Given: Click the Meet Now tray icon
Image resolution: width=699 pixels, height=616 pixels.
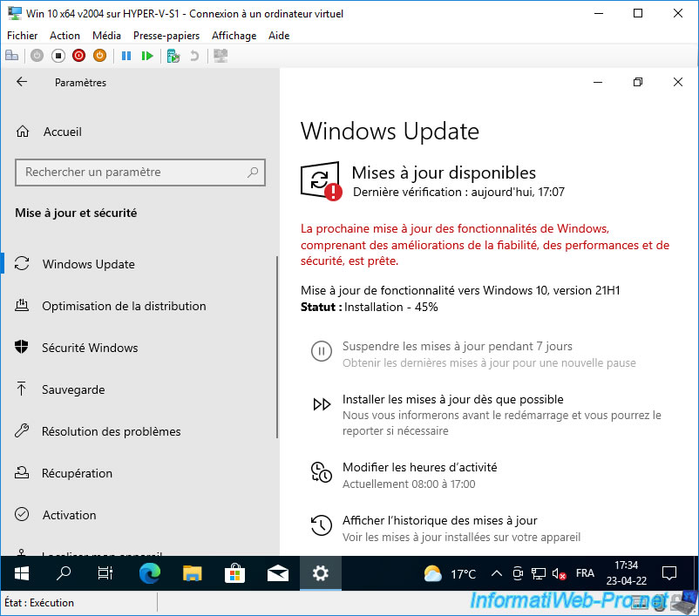Looking at the screenshot, I should coord(518,573).
